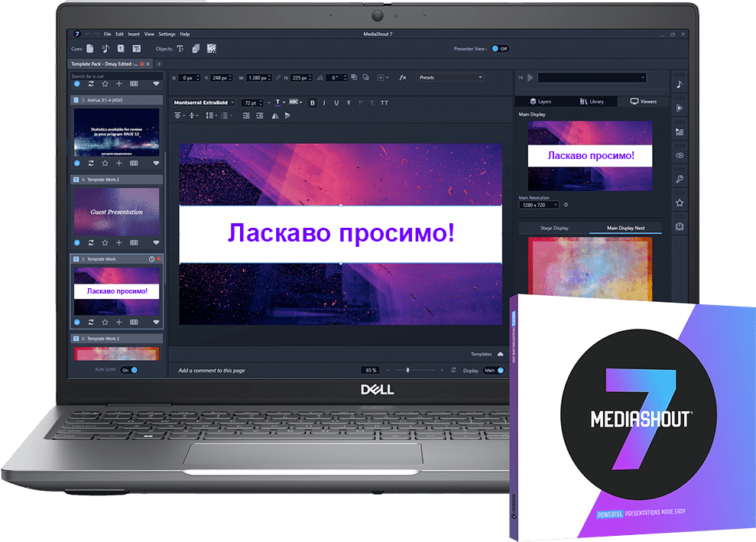Open the Insert menu

134,34
